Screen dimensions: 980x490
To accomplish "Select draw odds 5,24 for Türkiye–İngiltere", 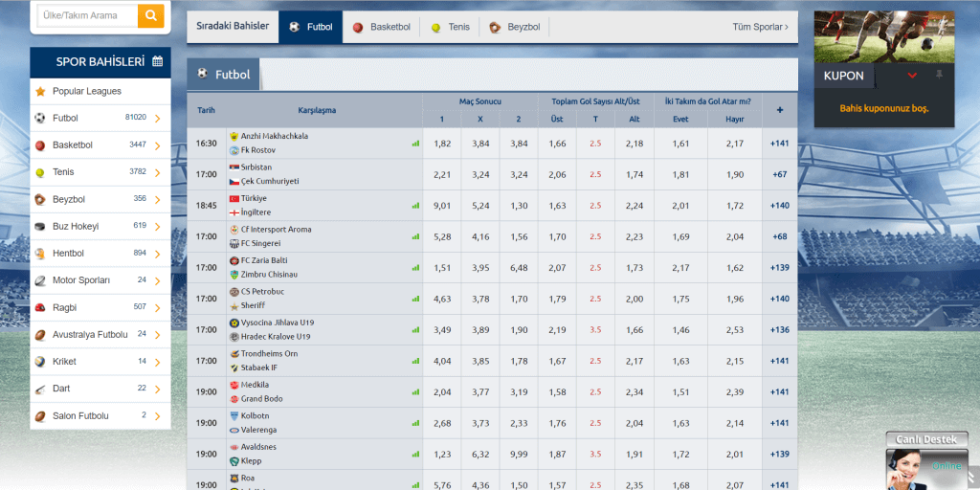I will (x=480, y=206).
